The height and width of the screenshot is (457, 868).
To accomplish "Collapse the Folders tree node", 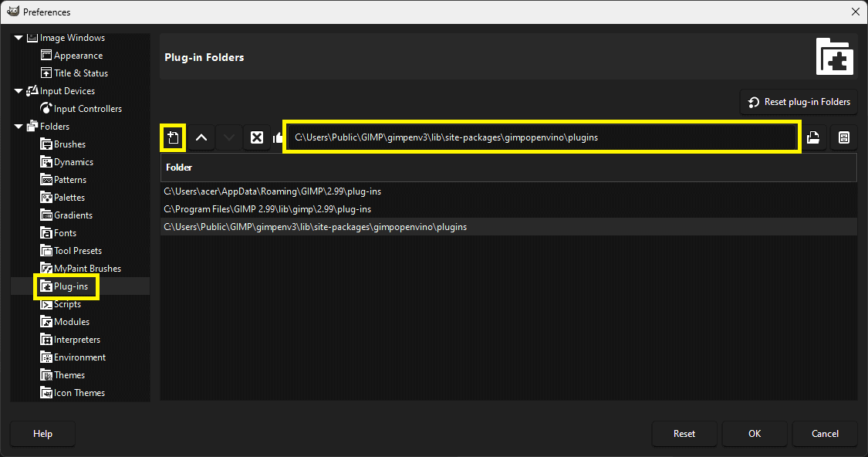I will 19,127.
